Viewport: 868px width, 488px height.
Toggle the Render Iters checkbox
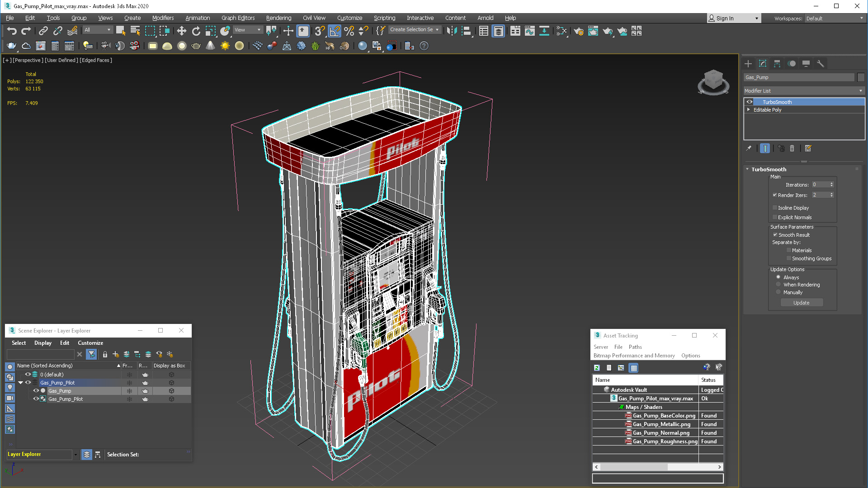[775, 195]
